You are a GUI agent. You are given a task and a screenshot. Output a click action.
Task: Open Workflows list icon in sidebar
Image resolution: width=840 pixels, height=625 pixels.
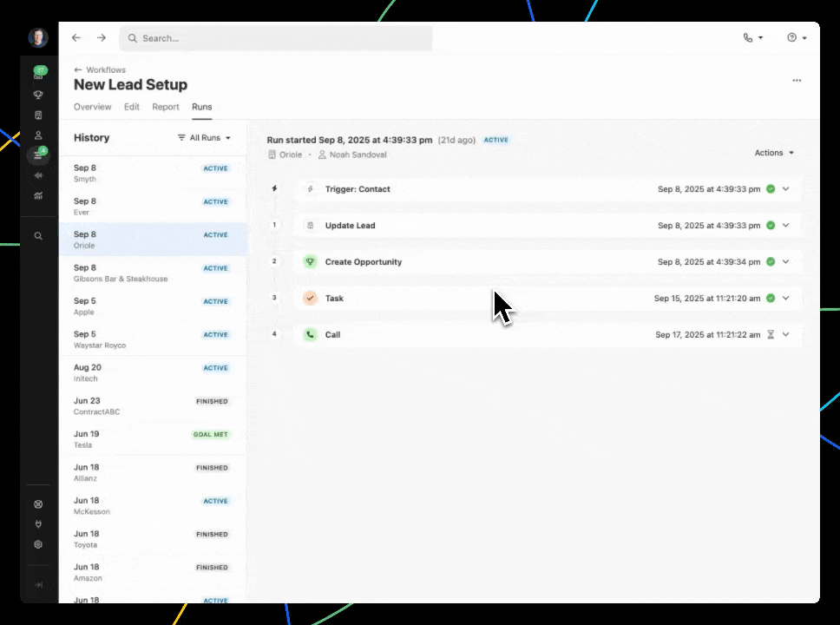[38, 155]
